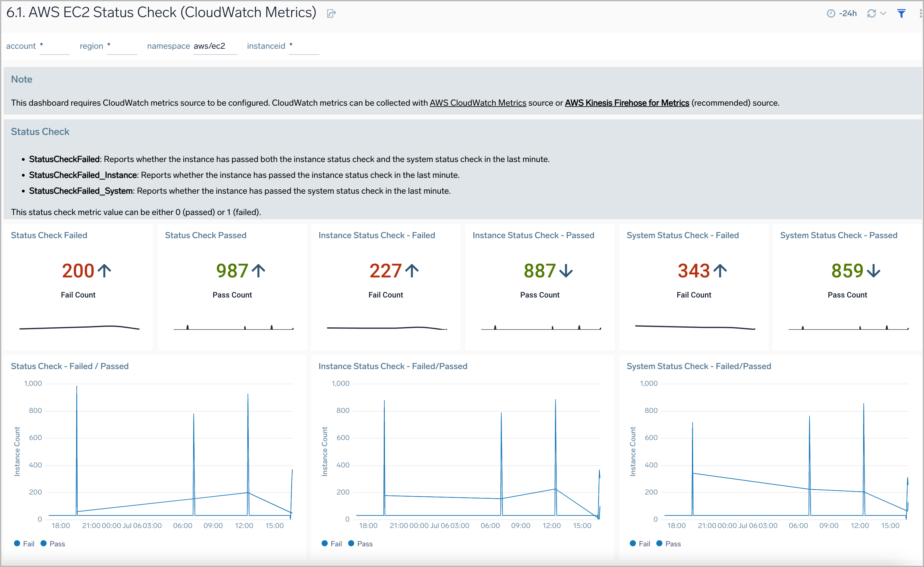924x567 pixels.
Task: Click the Instance Status Check - Passed title
Action: [x=533, y=235]
